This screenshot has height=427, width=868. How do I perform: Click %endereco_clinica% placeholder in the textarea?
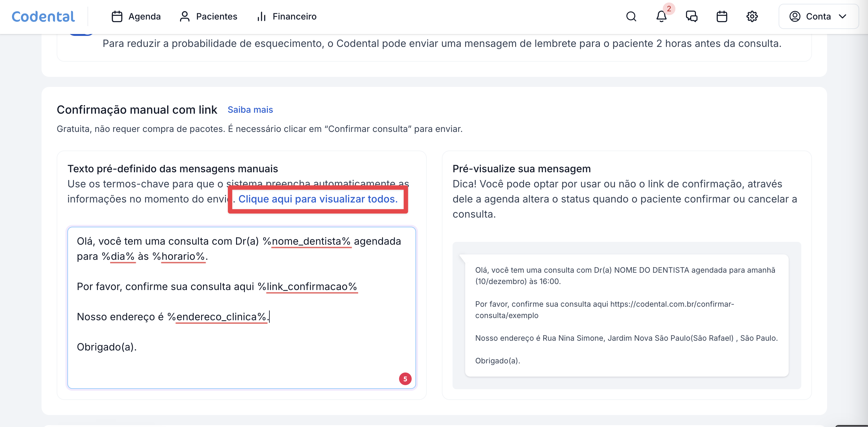217,317
